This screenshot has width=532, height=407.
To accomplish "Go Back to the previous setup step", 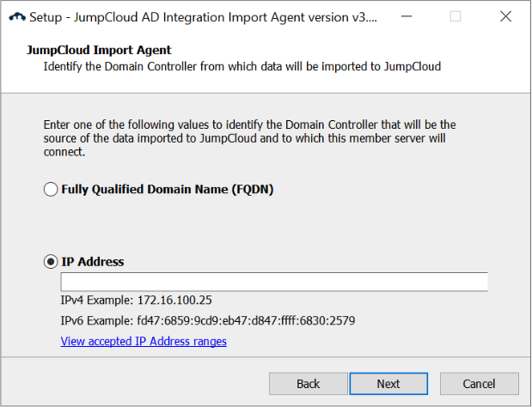I will click(309, 384).
